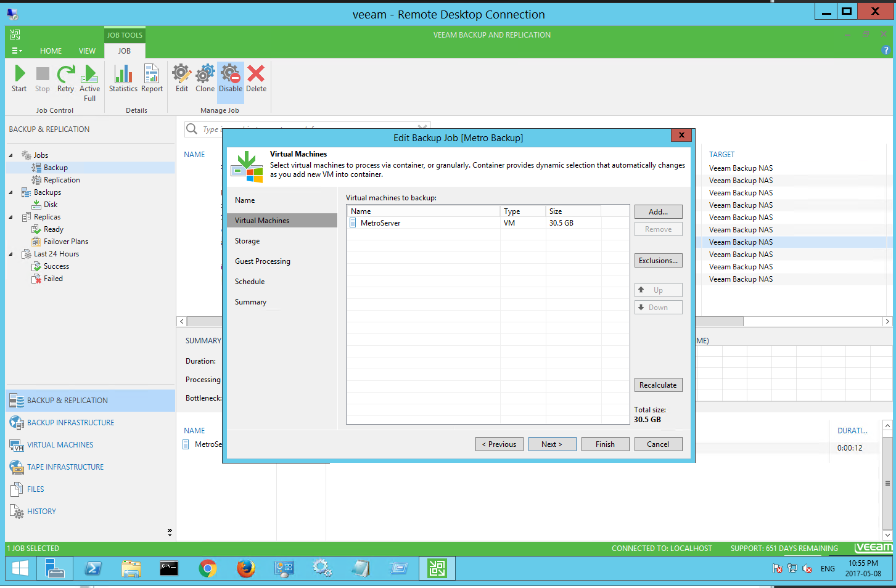This screenshot has width=896, height=588.
Task: Open PowerShell from taskbar
Action: [93, 568]
